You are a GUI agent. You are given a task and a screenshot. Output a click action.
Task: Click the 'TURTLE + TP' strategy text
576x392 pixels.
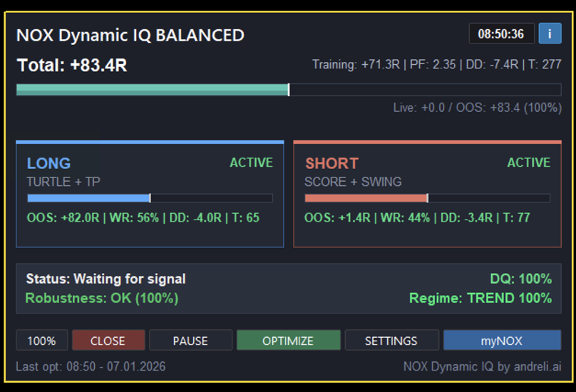(63, 182)
